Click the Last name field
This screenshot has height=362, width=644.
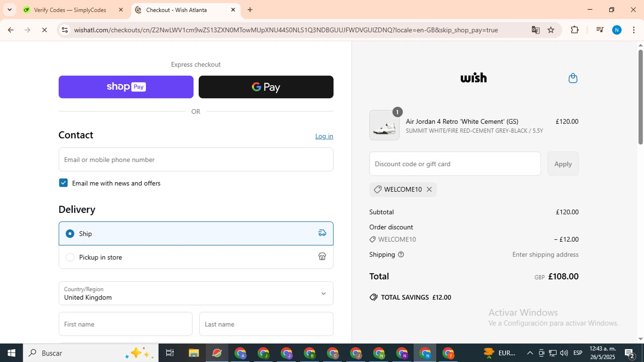pyautogui.click(x=266, y=324)
